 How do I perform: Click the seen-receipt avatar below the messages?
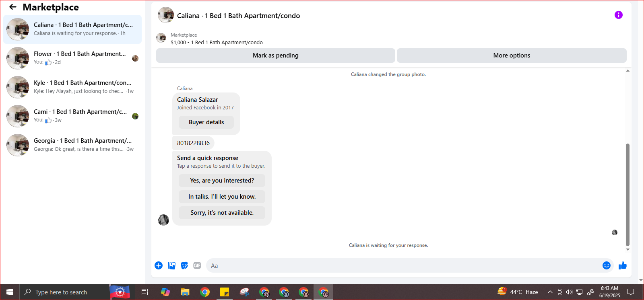click(615, 232)
